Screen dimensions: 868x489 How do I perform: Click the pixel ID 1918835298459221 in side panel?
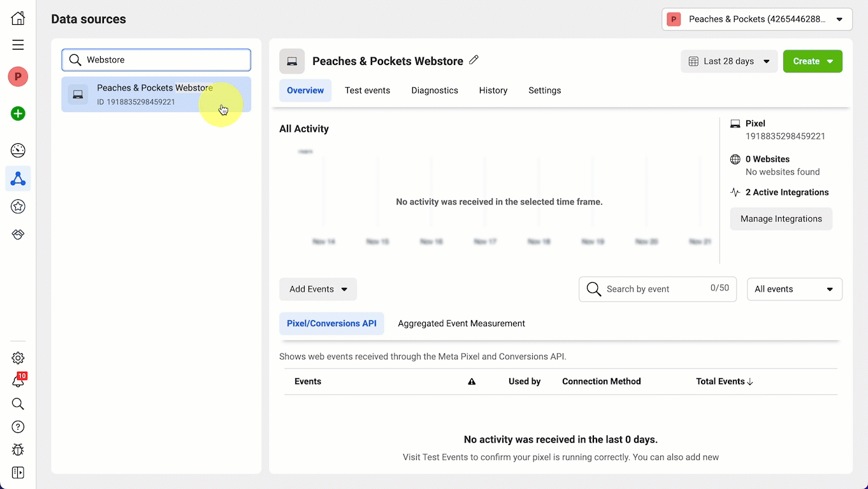point(785,136)
